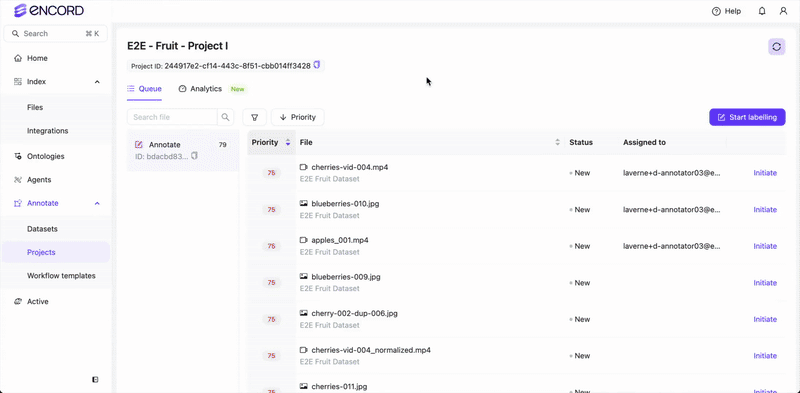Open the Priority sort button
The width and height of the screenshot is (800, 393).
tap(298, 117)
